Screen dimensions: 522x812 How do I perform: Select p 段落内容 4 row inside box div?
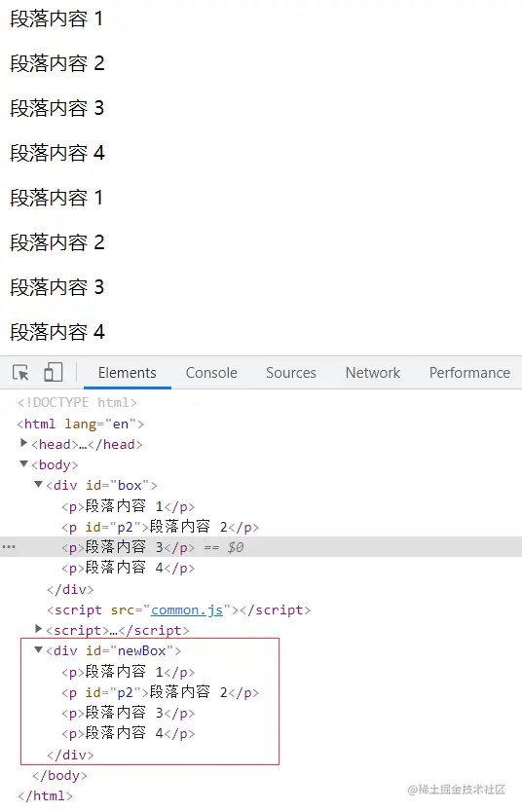pos(128,568)
